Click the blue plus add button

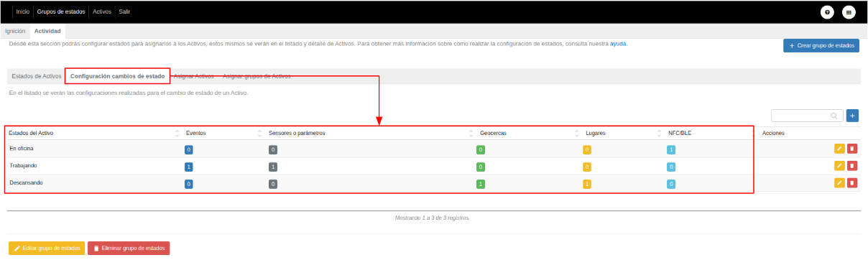click(852, 115)
